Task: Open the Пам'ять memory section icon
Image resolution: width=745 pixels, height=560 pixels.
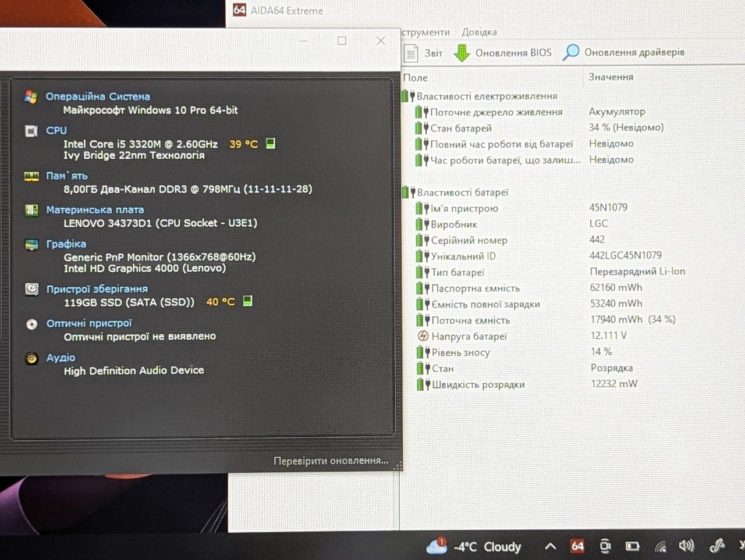Action: [x=31, y=176]
